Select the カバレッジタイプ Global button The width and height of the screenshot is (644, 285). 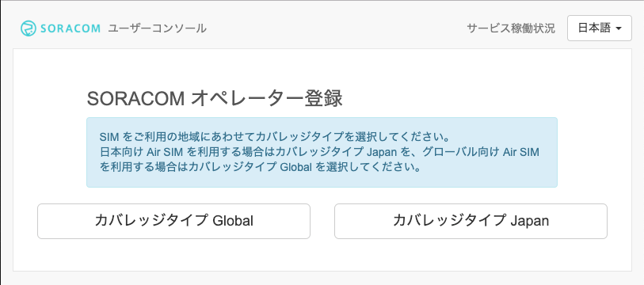tap(173, 221)
